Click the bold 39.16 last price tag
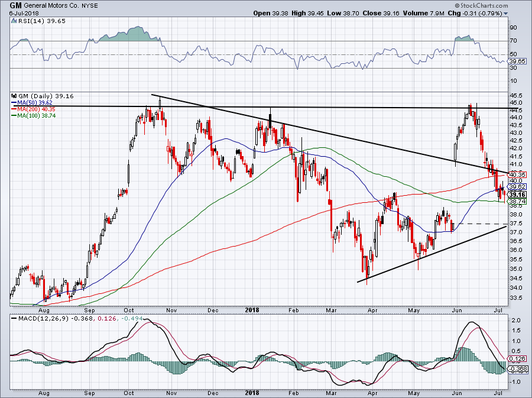 click(517, 195)
